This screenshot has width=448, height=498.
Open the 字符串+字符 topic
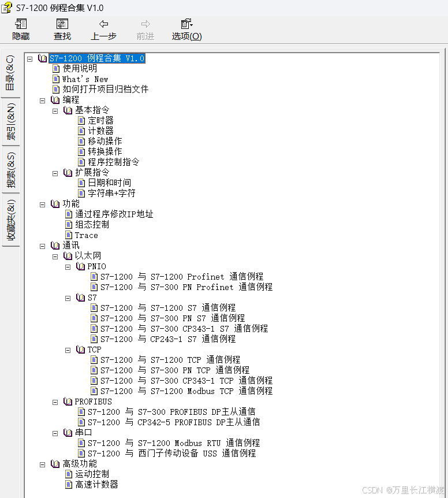pos(111,193)
